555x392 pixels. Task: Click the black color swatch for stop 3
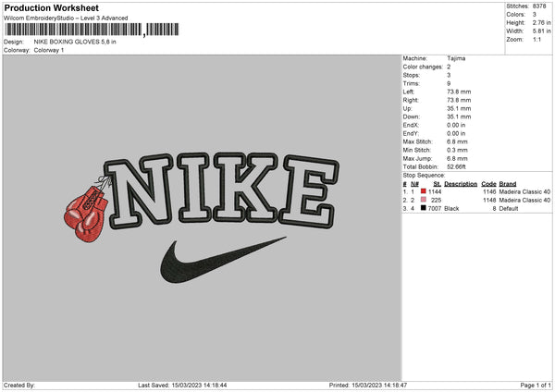click(x=423, y=208)
